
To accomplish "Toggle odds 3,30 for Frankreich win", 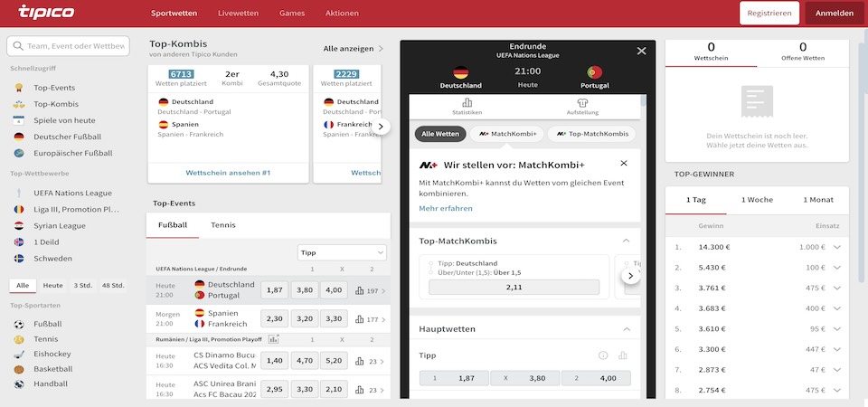I will pyautogui.click(x=334, y=319).
